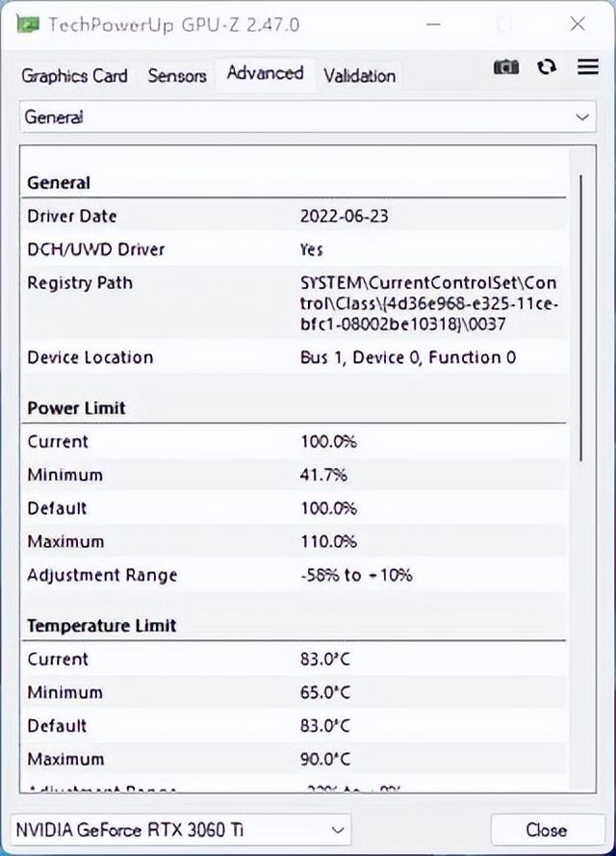Click the Power Limit section header

click(x=76, y=408)
